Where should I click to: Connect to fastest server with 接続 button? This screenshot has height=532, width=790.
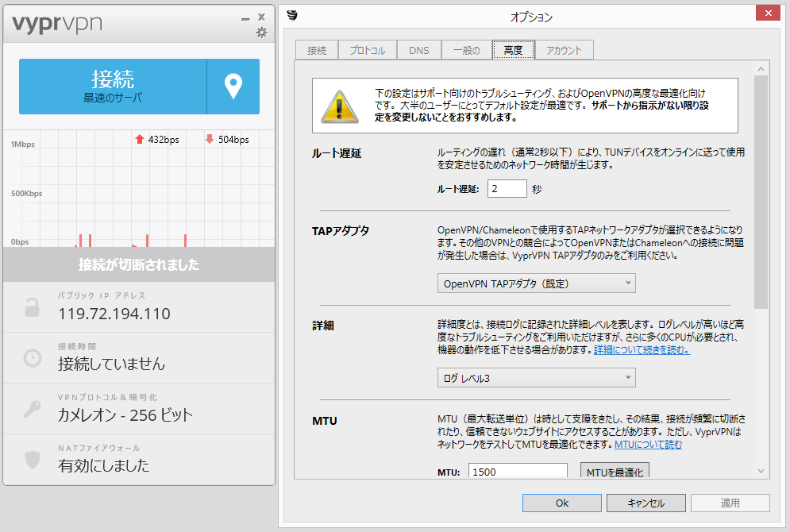[113, 87]
